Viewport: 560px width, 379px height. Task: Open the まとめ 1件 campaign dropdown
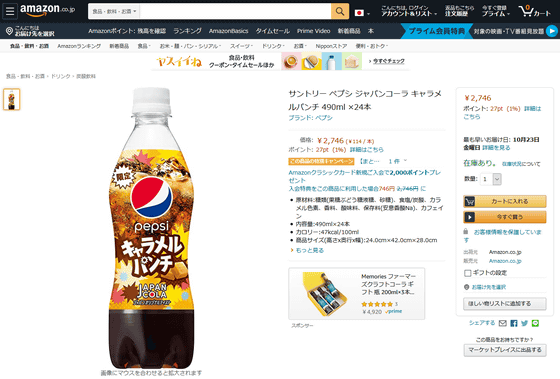(x=383, y=161)
